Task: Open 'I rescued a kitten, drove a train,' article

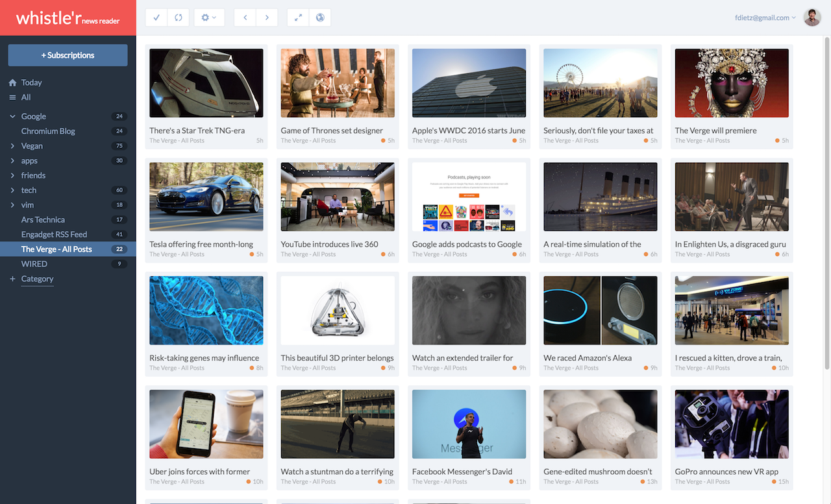Action: point(728,358)
